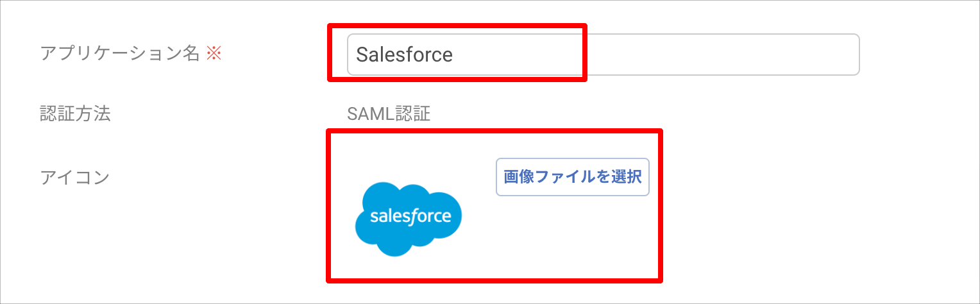Click the アイコン field label
The height and width of the screenshot is (304, 980).
pos(76,177)
